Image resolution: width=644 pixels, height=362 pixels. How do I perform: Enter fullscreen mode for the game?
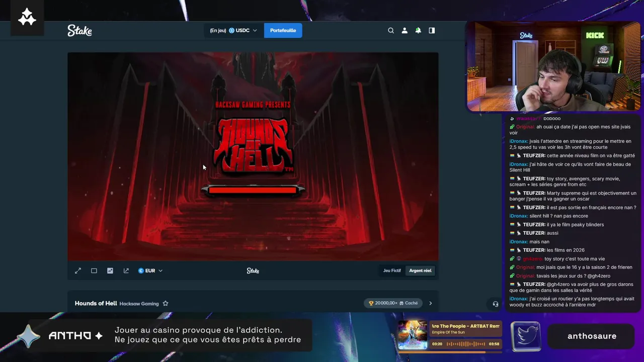(x=78, y=270)
